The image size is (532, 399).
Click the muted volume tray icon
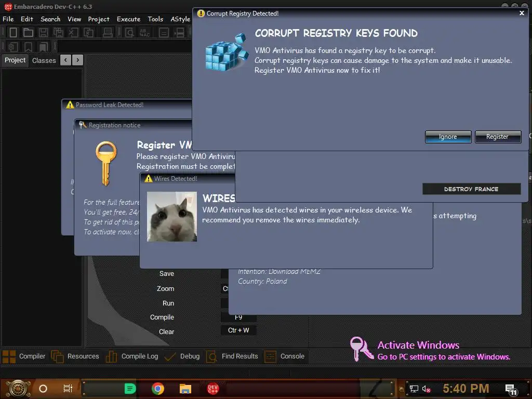pyautogui.click(x=426, y=389)
